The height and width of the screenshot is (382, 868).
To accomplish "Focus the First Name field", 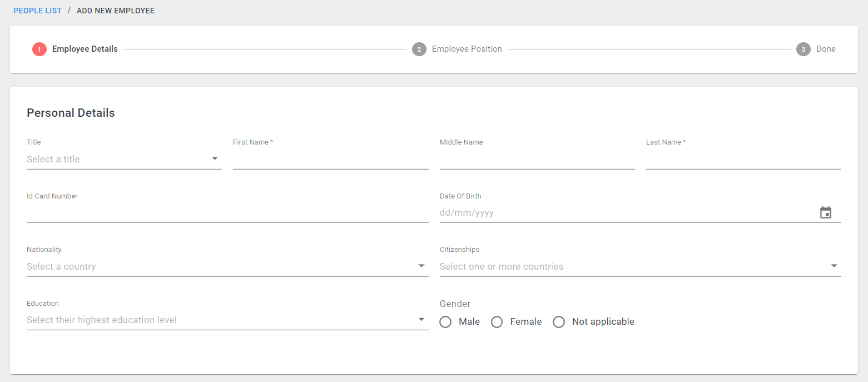I will [x=331, y=159].
